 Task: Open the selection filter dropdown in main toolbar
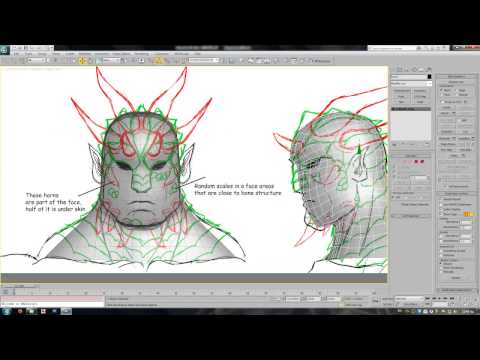click(36, 60)
